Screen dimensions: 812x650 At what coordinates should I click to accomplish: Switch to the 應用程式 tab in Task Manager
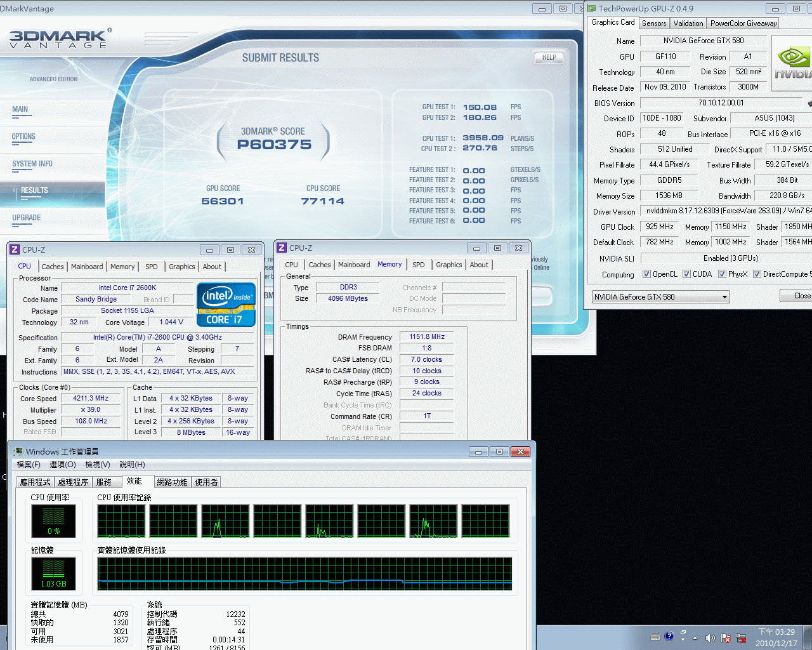click(35, 482)
